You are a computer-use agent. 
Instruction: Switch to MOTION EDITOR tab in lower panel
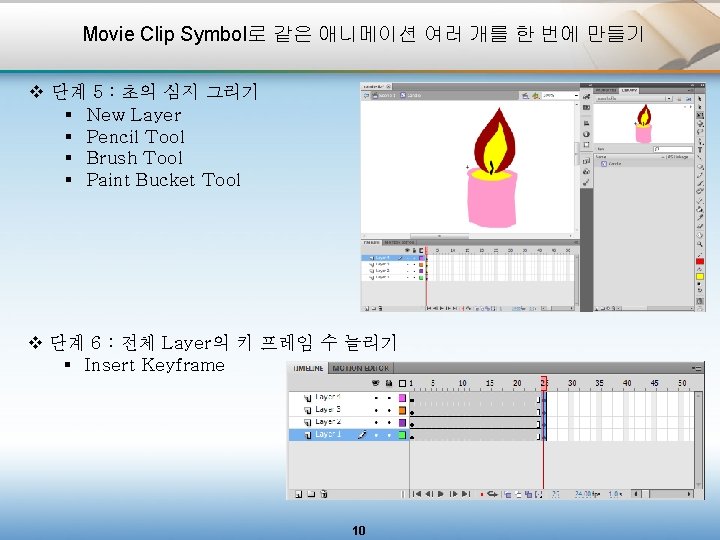pyautogui.click(x=360, y=368)
